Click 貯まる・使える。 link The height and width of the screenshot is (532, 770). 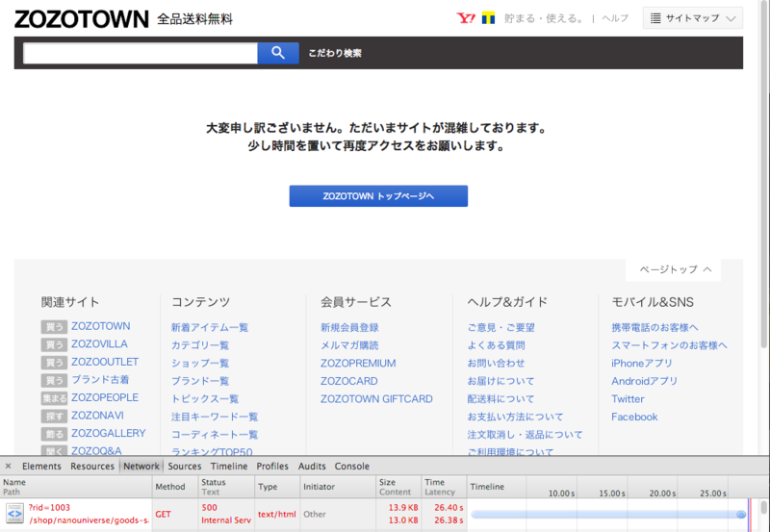click(545, 18)
